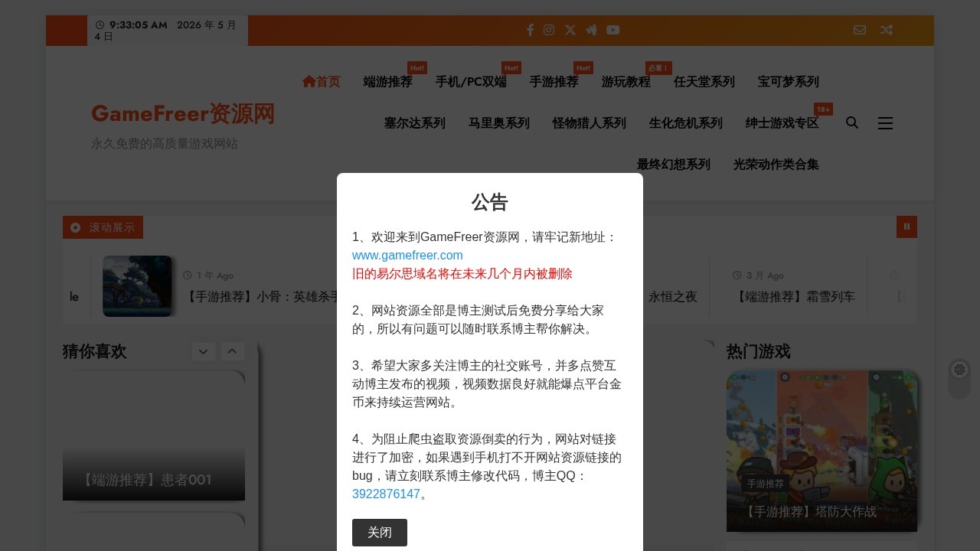The height and width of the screenshot is (551, 980).
Task: Open 光荣动作类合集 menu item
Action: pos(776,165)
